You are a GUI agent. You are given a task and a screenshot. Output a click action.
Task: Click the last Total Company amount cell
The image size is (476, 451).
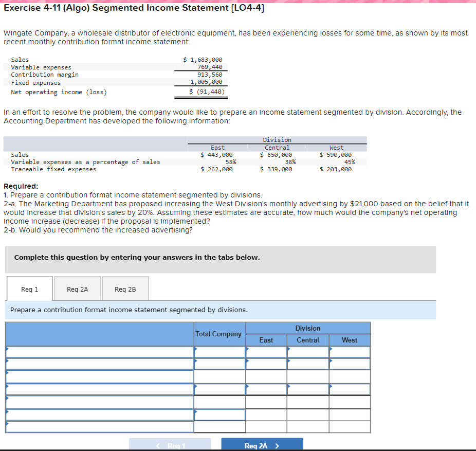pyautogui.click(x=219, y=427)
